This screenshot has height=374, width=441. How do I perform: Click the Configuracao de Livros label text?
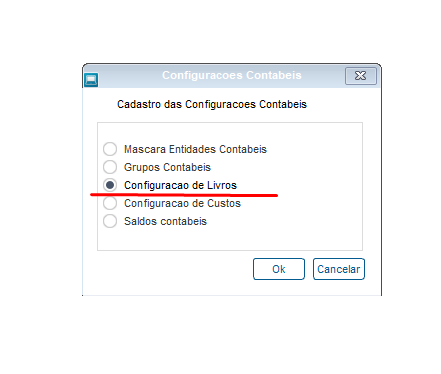coord(180,185)
